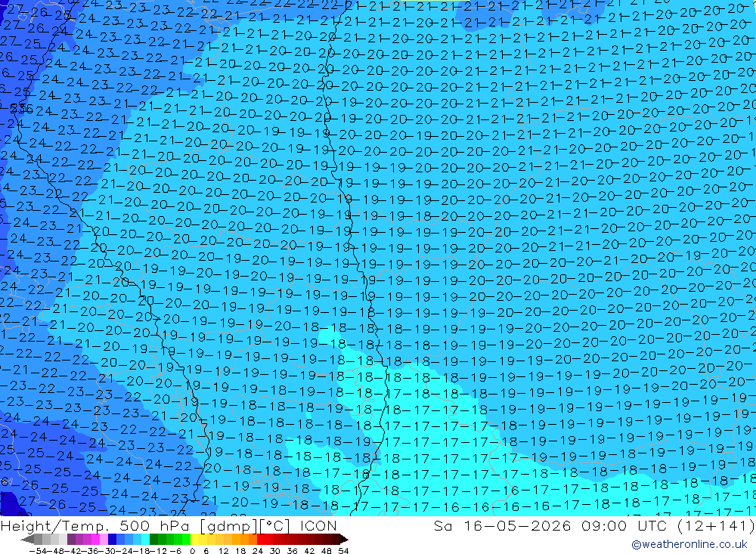Click the "36" legend scale label

[x=292, y=551]
